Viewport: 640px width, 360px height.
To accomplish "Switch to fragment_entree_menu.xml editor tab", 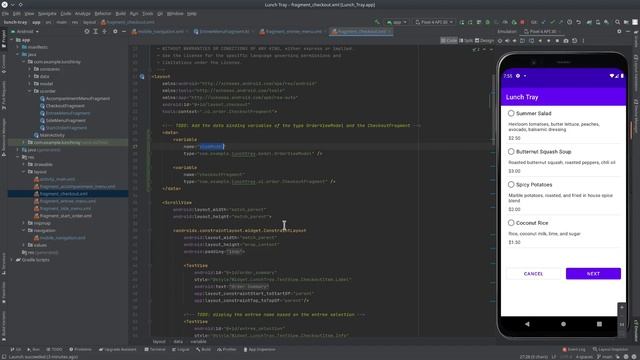I will pos(293,31).
